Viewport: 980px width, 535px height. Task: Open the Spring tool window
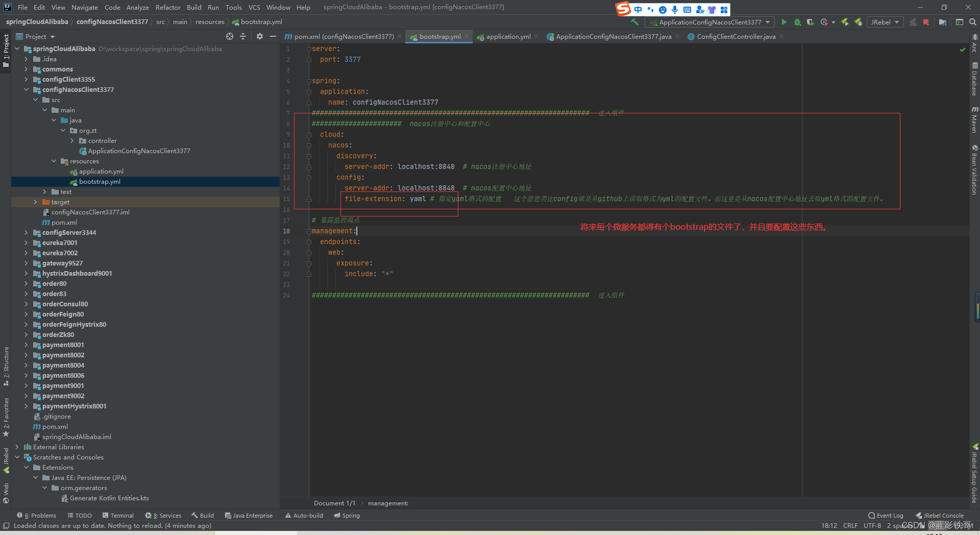point(347,516)
